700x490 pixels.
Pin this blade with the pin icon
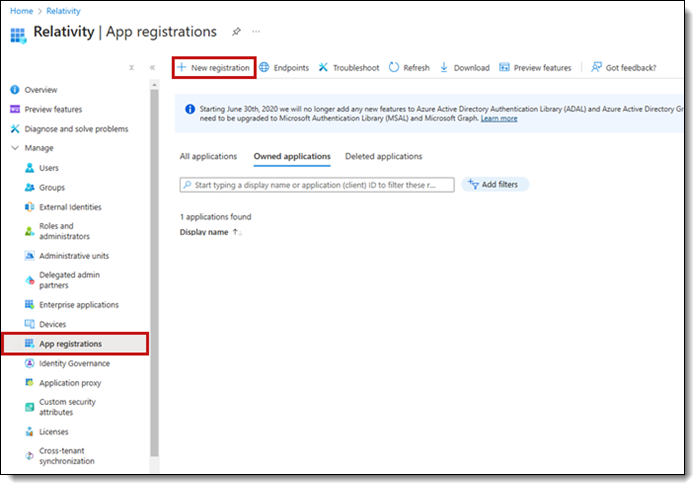coord(236,32)
